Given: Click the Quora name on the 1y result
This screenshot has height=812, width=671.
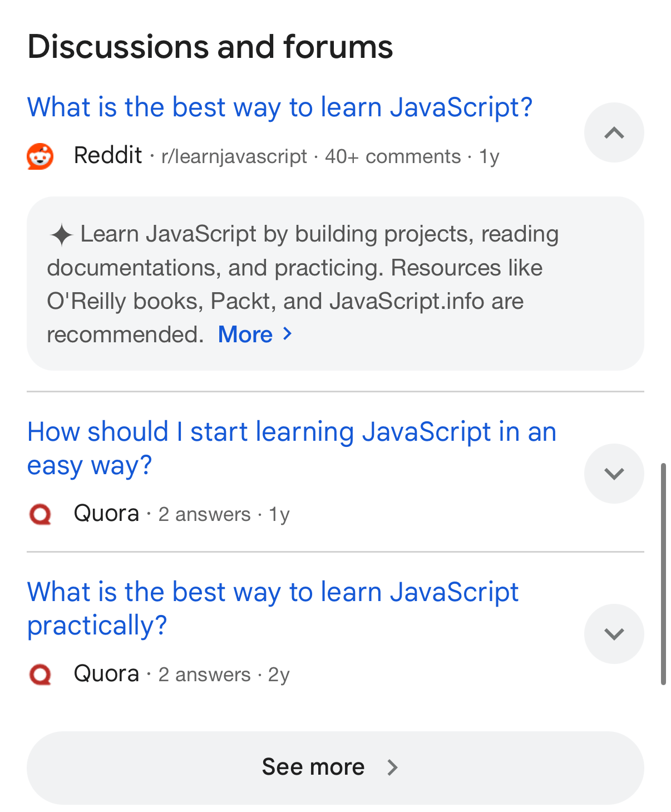Looking at the screenshot, I should pyautogui.click(x=106, y=513).
